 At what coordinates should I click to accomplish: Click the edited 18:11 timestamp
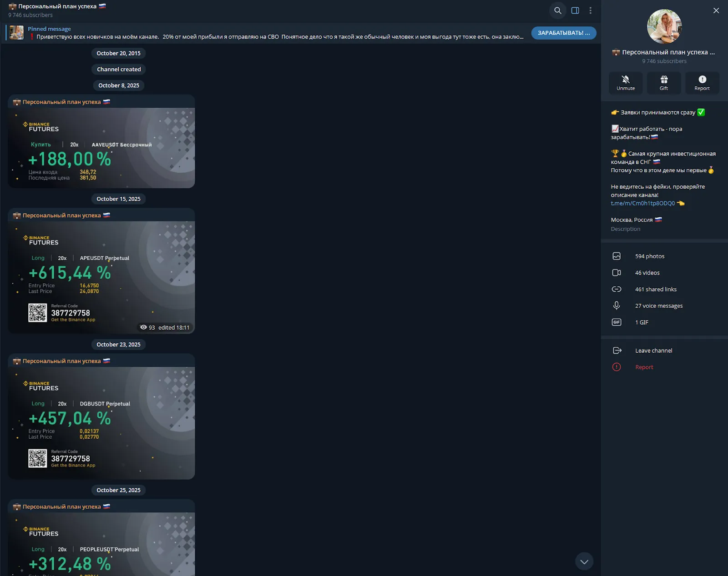[174, 327]
